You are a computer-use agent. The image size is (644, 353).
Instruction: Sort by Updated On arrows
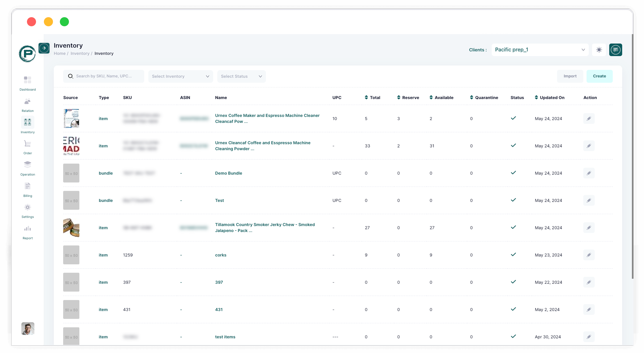536,97
